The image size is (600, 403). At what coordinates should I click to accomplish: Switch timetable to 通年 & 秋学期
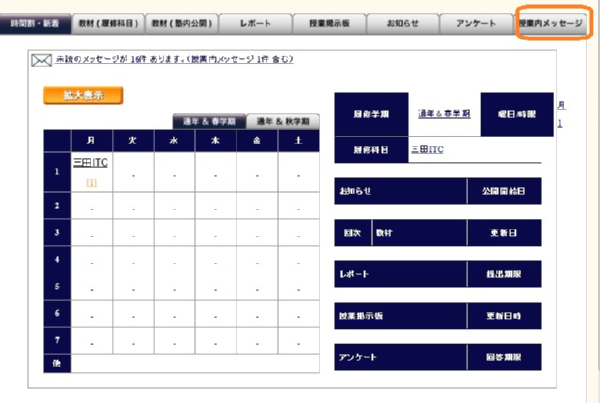pos(282,121)
